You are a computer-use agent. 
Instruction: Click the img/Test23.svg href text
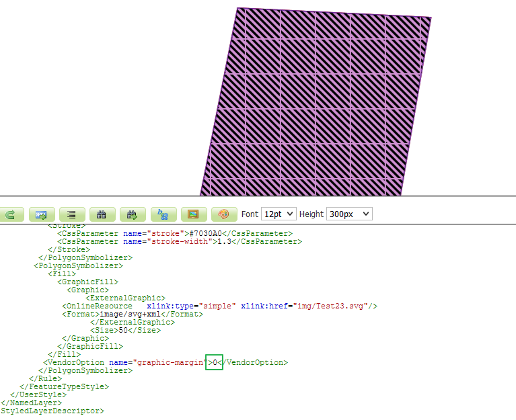click(333, 306)
